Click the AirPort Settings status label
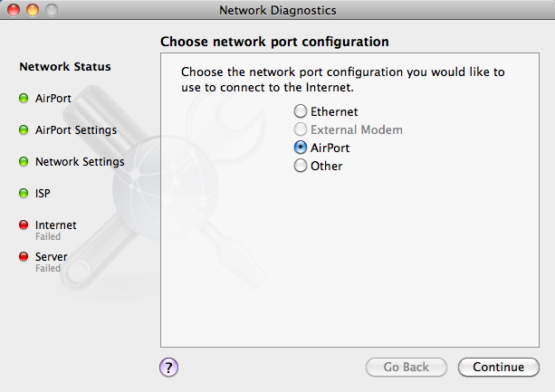Image resolution: width=555 pixels, height=392 pixels. point(76,129)
